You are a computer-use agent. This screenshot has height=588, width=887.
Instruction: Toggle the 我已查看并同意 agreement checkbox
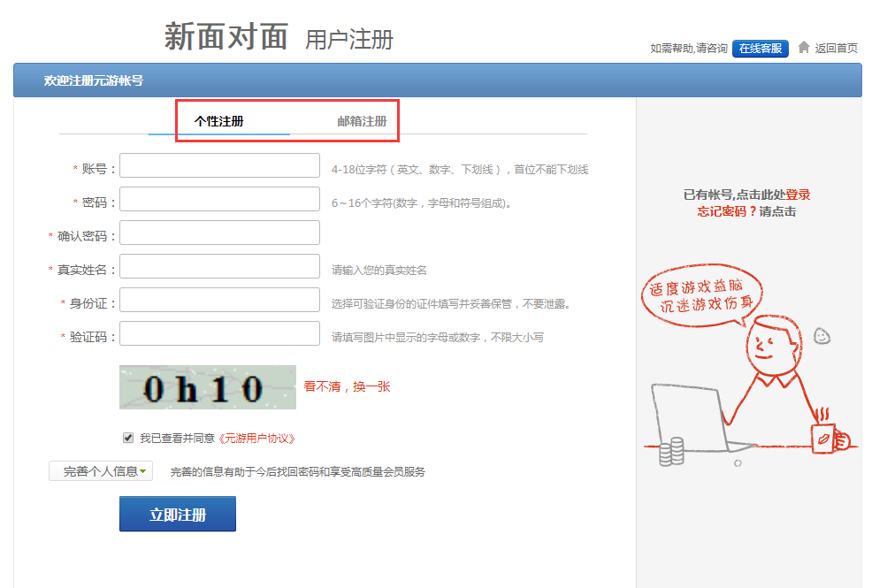[128, 437]
